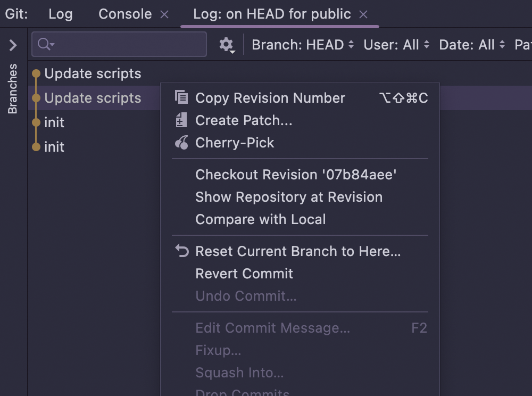
Task: Expand the Branches side panel
Action: 13,45
